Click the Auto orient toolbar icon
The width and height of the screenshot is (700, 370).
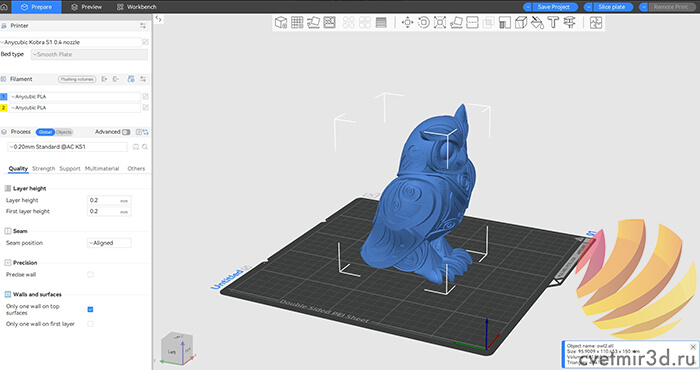pos(313,22)
